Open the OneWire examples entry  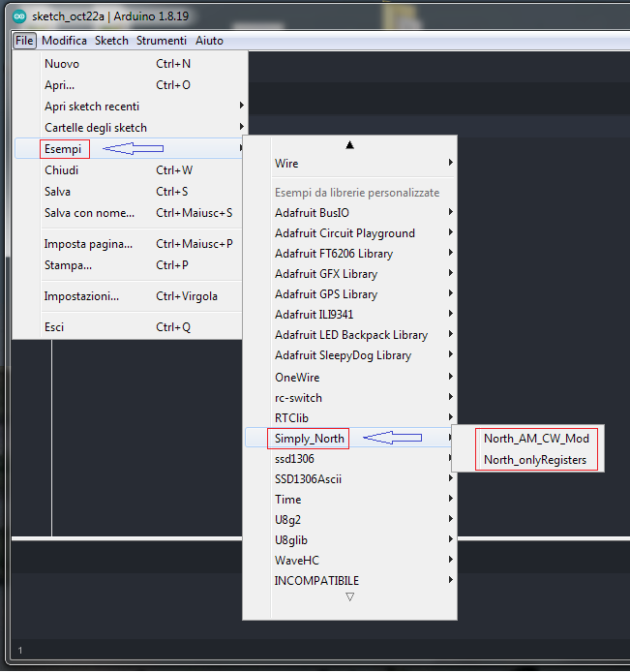[x=350, y=377]
